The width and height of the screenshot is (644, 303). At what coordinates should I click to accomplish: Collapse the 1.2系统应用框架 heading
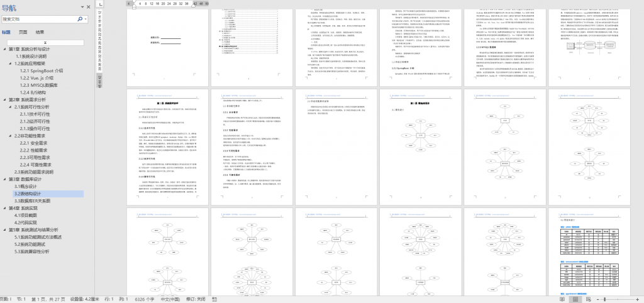click(10, 63)
